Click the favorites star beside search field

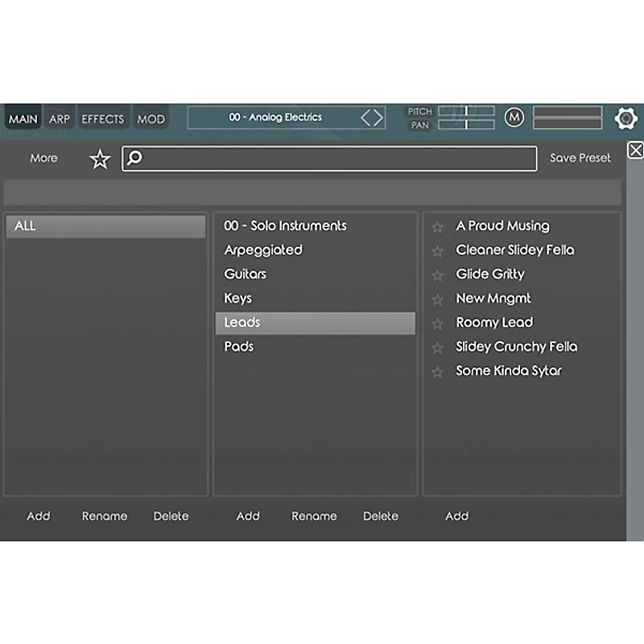pos(100,159)
